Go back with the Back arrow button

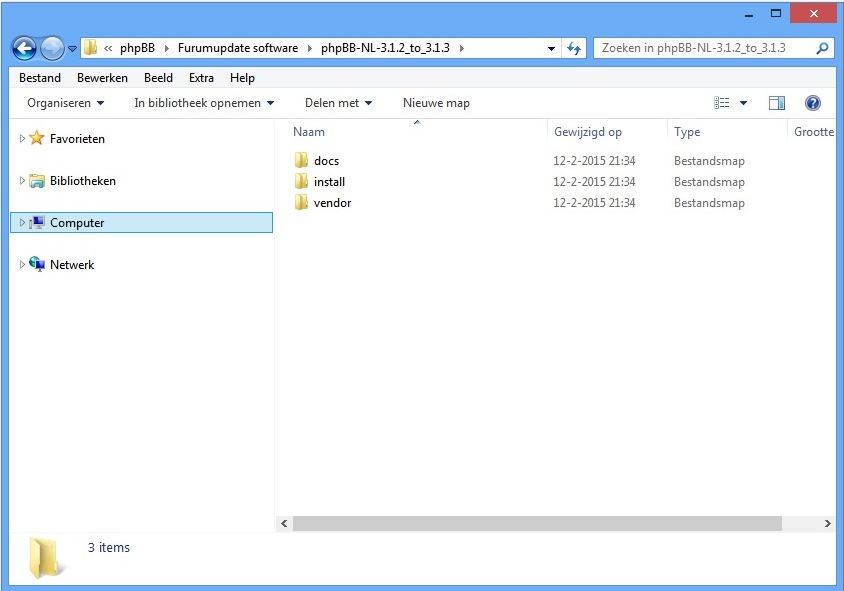(24, 48)
